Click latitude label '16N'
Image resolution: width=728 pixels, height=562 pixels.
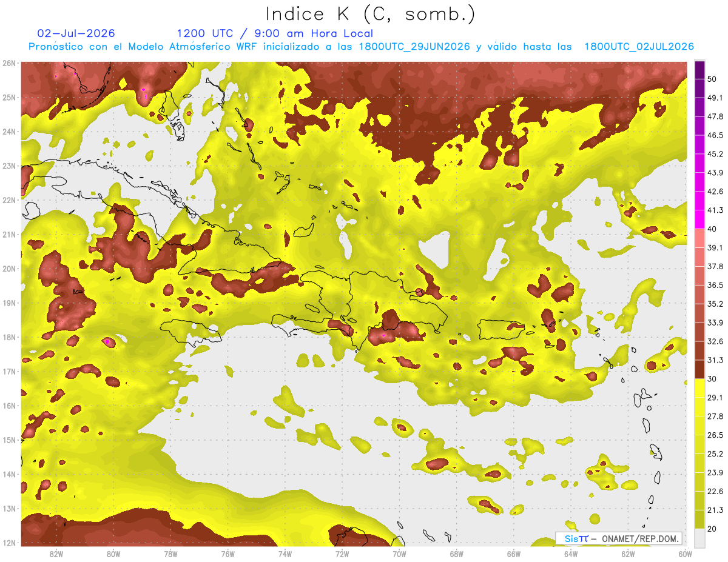point(8,406)
